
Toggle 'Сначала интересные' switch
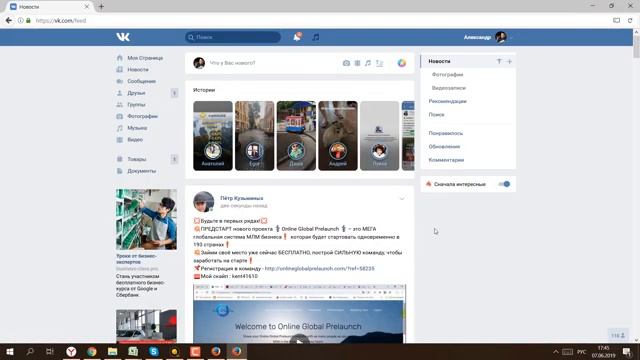click(x=504, y=184)
